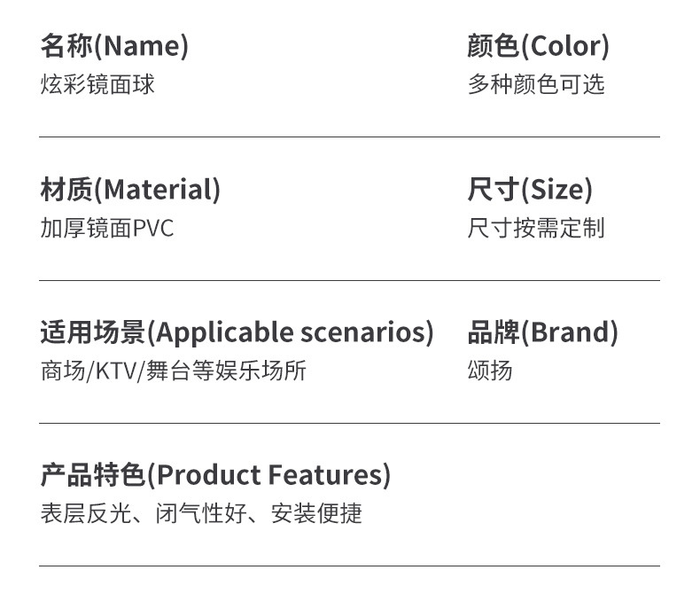Screen dimensions: 700x609
Task: Click the "名称(Name)" heading
Action: [x=114, y=46]
